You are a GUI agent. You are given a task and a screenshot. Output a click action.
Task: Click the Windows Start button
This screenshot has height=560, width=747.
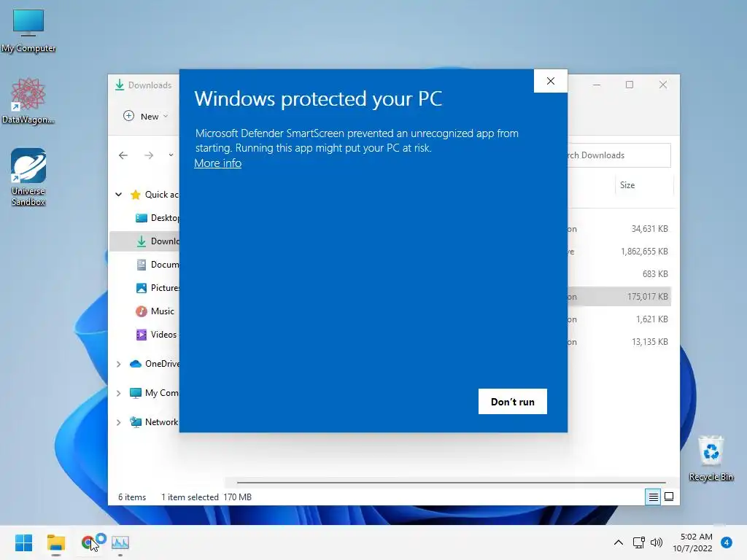23,542
